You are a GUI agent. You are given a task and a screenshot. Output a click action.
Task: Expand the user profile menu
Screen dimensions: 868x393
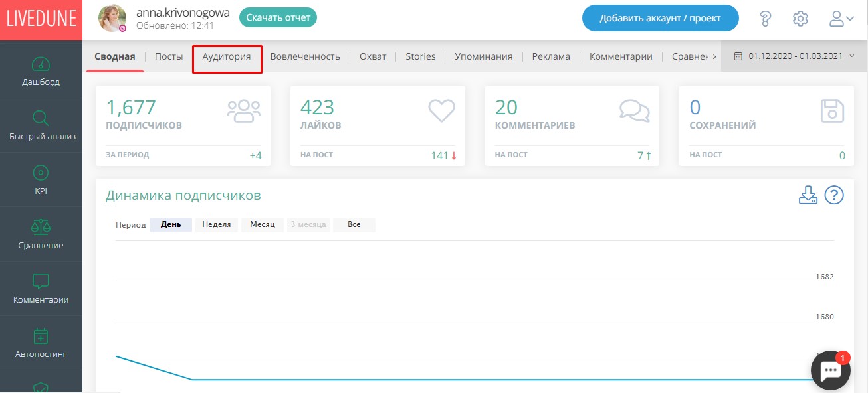point(841,19)
